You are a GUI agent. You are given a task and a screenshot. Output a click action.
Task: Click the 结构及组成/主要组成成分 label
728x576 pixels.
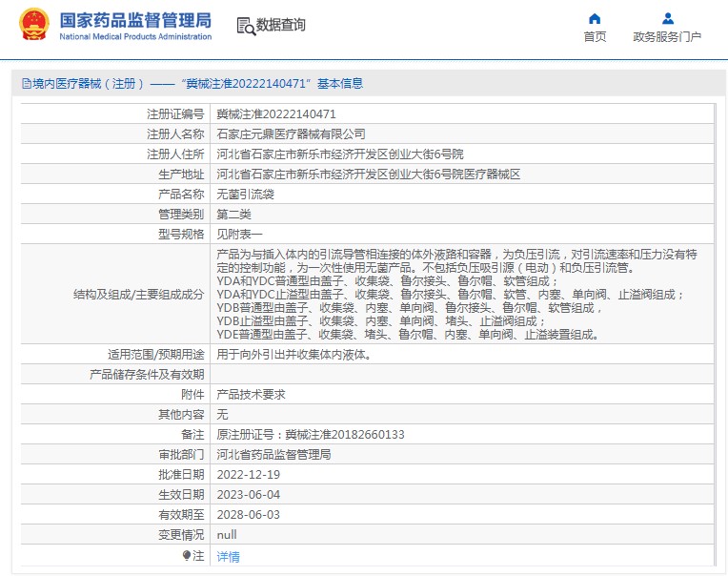tap(139, 294)
